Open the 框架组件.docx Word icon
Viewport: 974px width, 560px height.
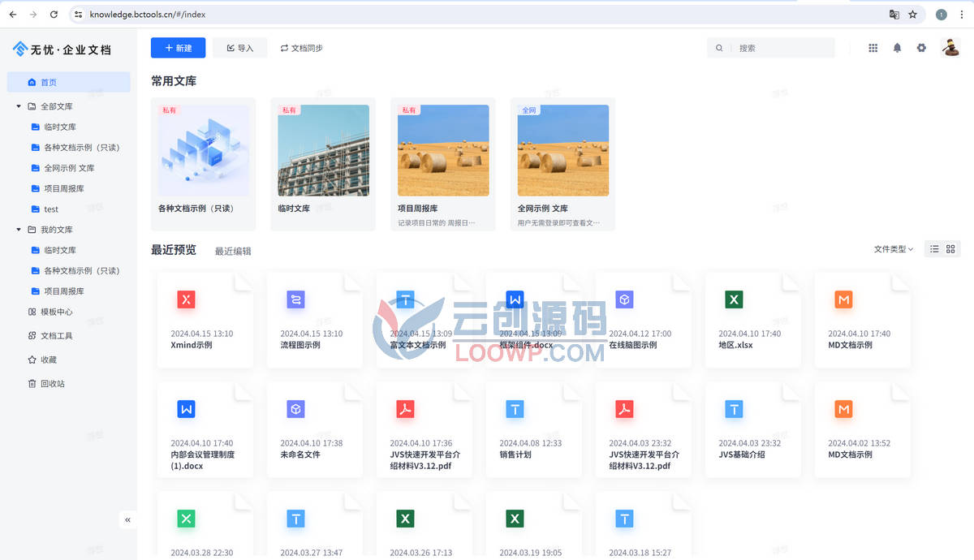(x=515, y=300)
